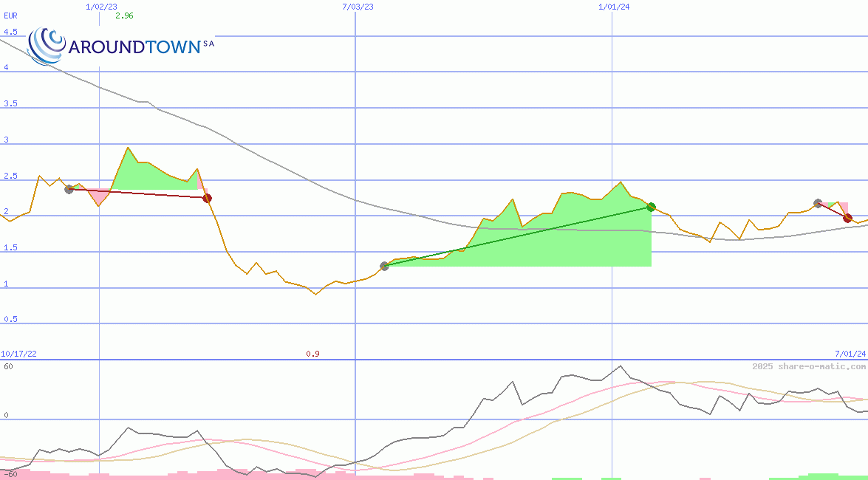Image resolution: width=868 pixels, height=480 pixels.
Task: Click the -60 oscillator axis label
Action: (x=10, y=474)
